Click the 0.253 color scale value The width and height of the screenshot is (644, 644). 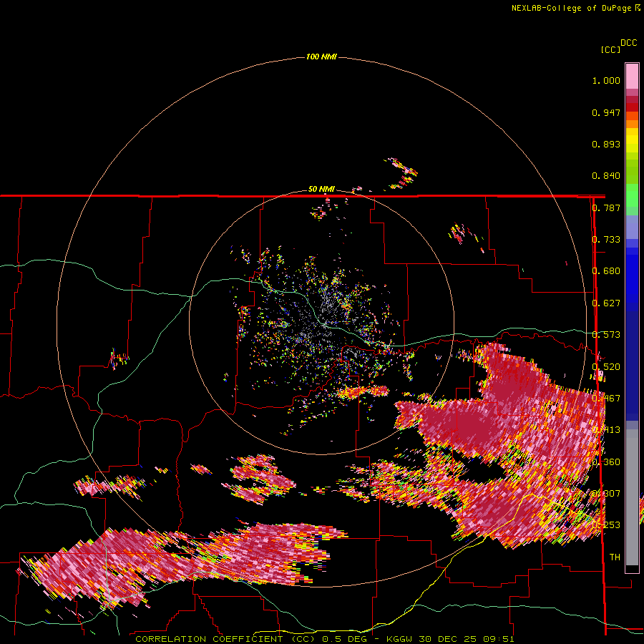606,525
